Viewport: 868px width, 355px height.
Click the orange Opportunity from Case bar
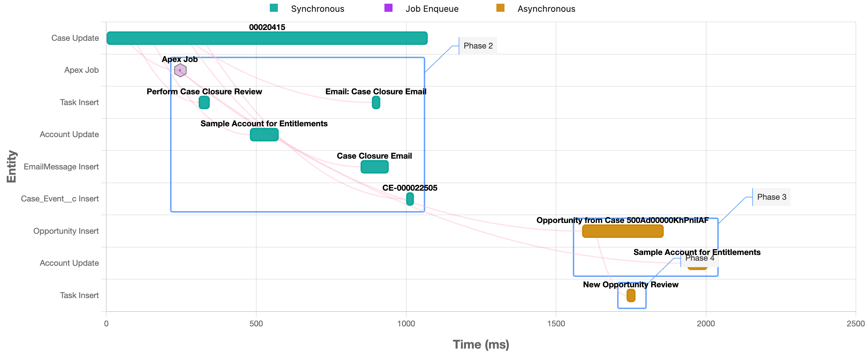[x=623, y=231]
